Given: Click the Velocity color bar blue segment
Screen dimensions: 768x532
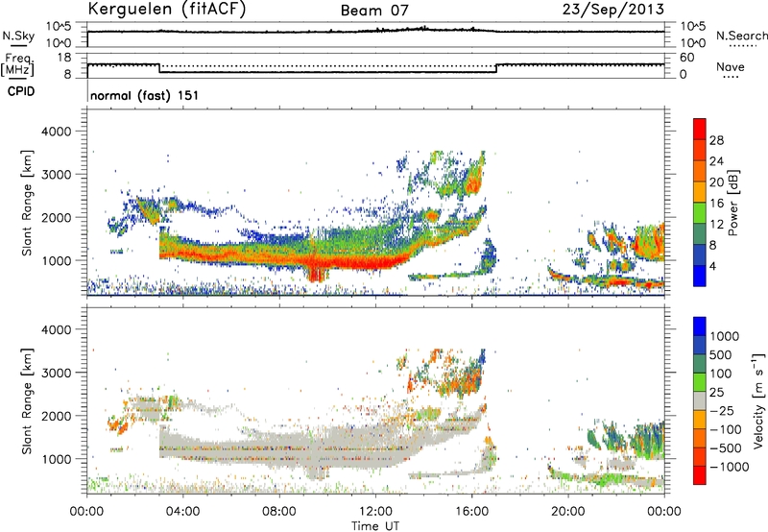Looking at the screenshot, I should [x=700, y=326].
